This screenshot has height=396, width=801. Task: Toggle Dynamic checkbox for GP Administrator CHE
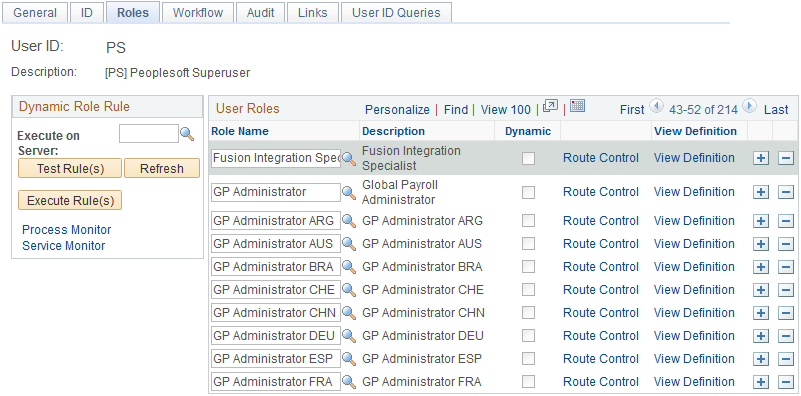coord(528,290)
